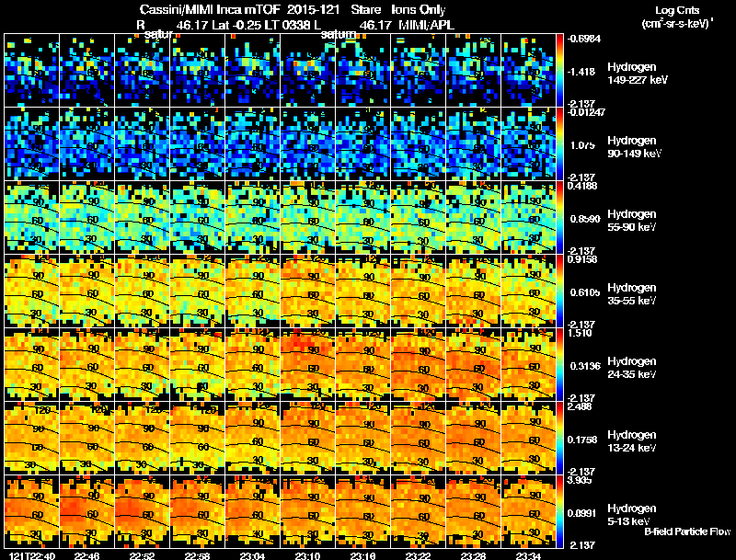Image resolution: width=736 pixels, height=560 pixels.
Task: Open the 24-35 keV image panel at 23:28
Action: 473,365
